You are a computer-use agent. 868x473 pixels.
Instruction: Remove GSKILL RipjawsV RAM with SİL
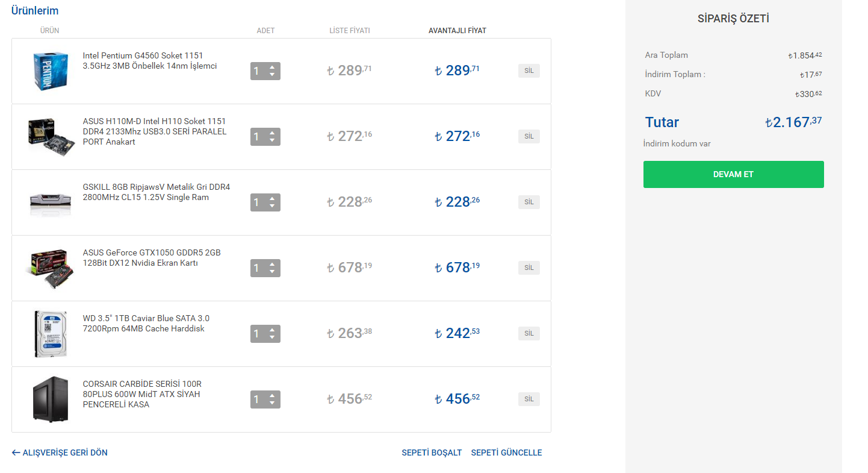[529, 202]
